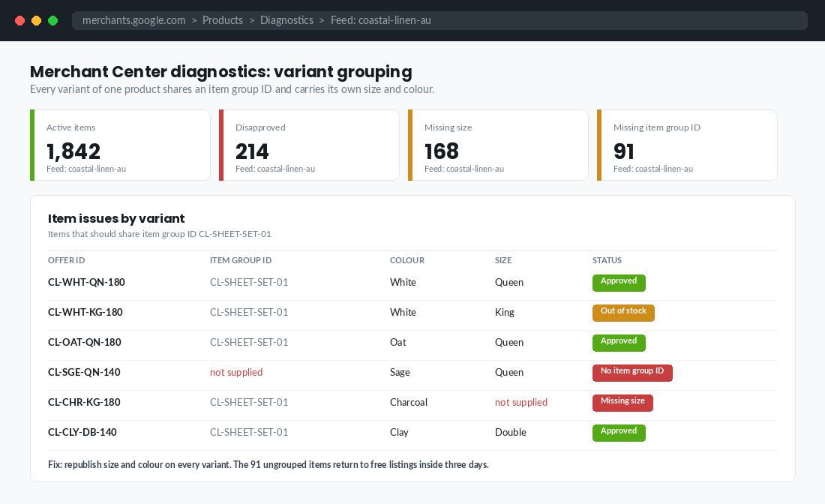Click the Merchant Center diagnostics page title

pyautogui.click(x=221, y=71)
